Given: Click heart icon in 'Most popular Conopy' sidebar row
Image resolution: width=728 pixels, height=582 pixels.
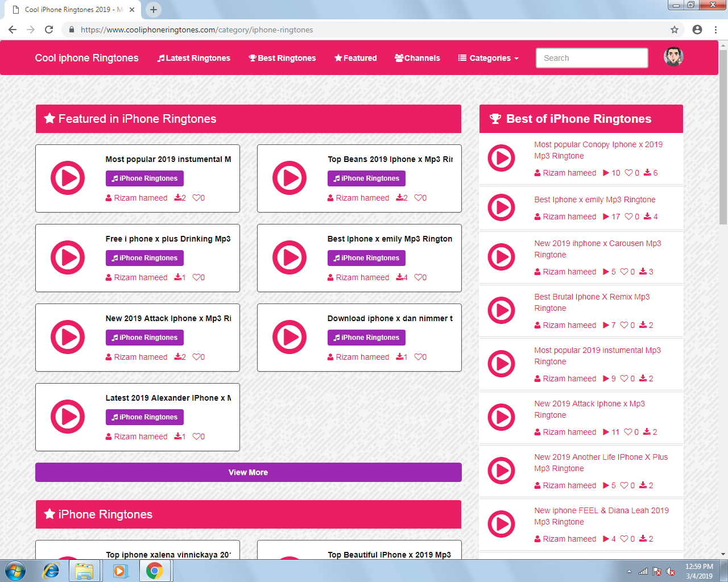Looking at the screenshot, I should (x=628, y=173).
